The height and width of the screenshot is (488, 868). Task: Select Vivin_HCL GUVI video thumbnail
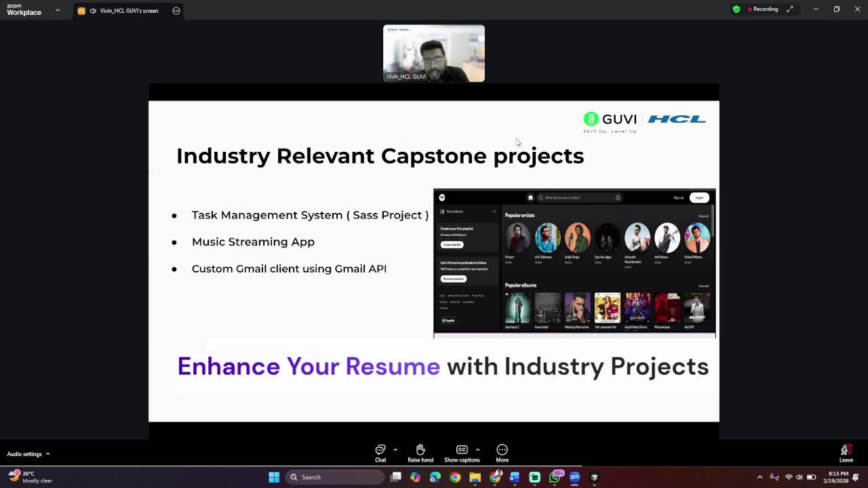click(434, 54)
